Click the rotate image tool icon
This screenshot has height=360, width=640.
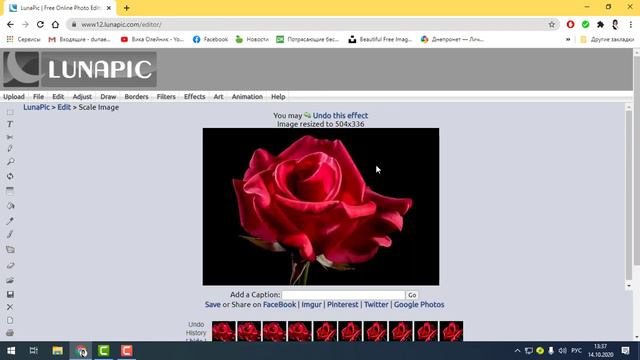click(10, 176)
